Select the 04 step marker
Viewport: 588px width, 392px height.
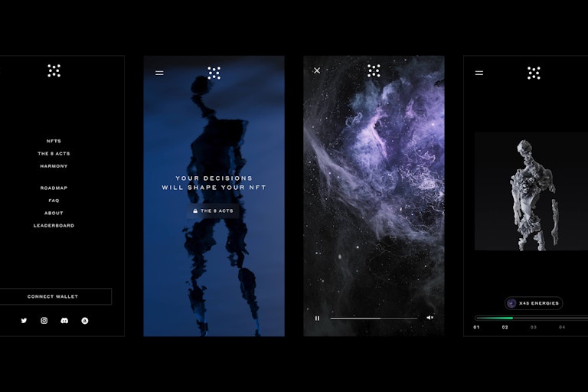pyautogui.click(x=562, y=328)
